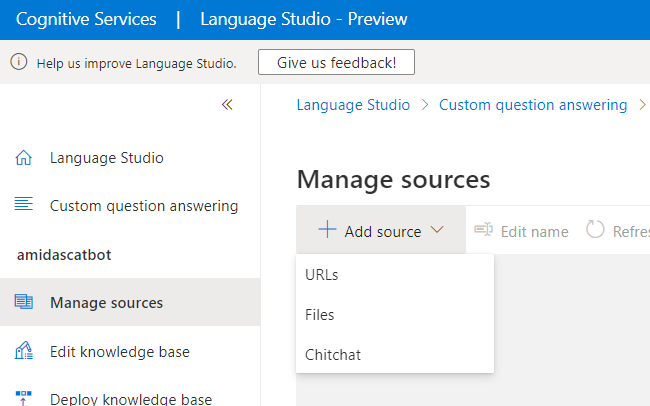Click the info icon in feedback banner
The height and width of the screenshot is (406, 650).
click(18, 62)
